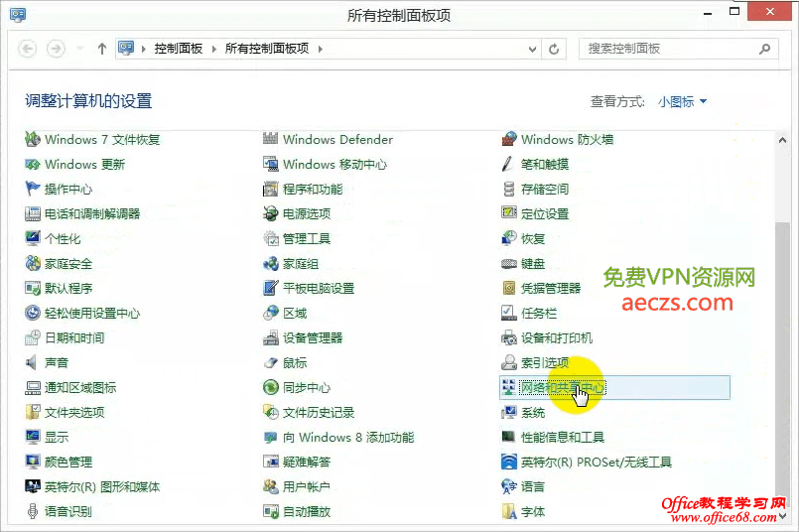Image resolution: width=799 pixels, height=532 pixels.
Task: Open the 颜色管理 link
Action: click(68, 462)
